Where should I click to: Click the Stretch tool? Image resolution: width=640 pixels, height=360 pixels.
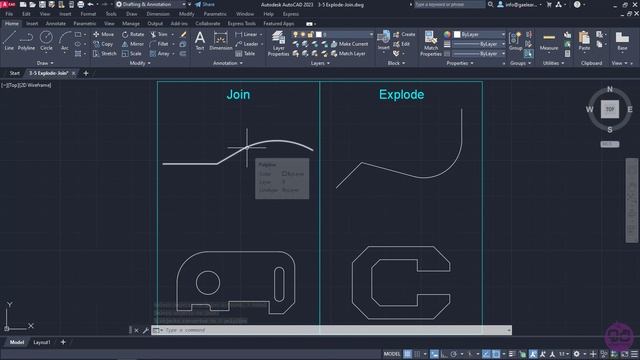tap(105, 53)
